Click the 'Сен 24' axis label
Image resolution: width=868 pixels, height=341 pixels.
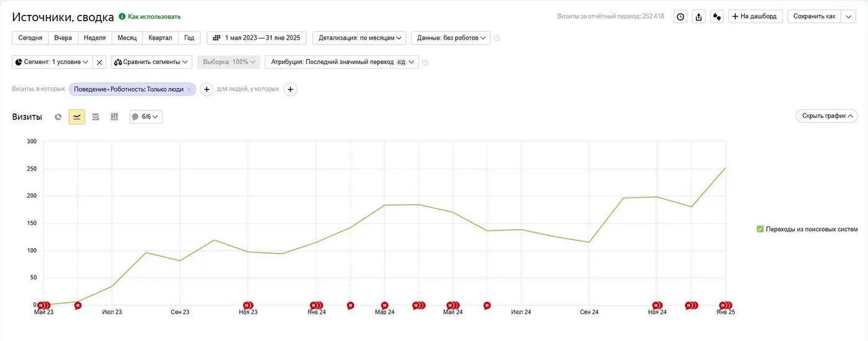coord(589,312)
